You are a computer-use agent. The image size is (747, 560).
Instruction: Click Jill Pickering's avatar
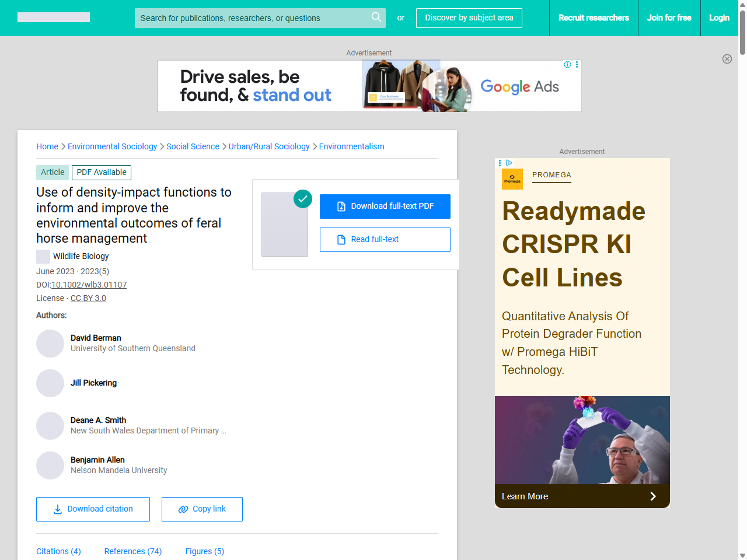coord(50,383)
